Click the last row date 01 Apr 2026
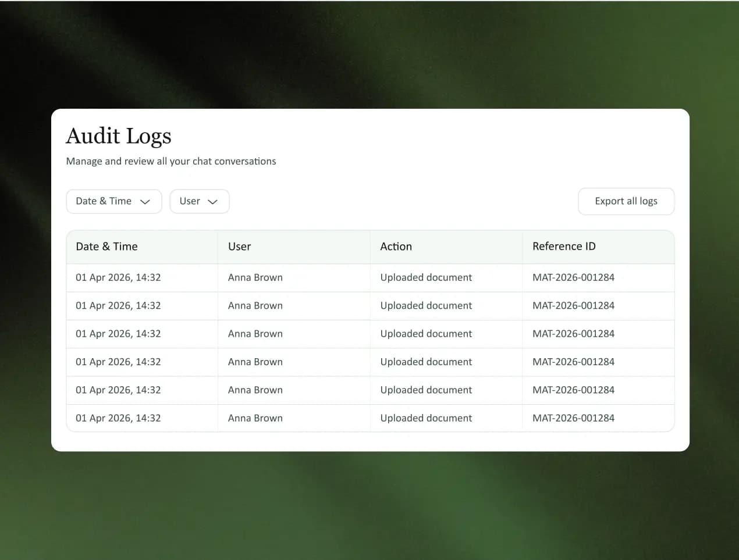Screen dimensions: 739x560 pos(104,418)
